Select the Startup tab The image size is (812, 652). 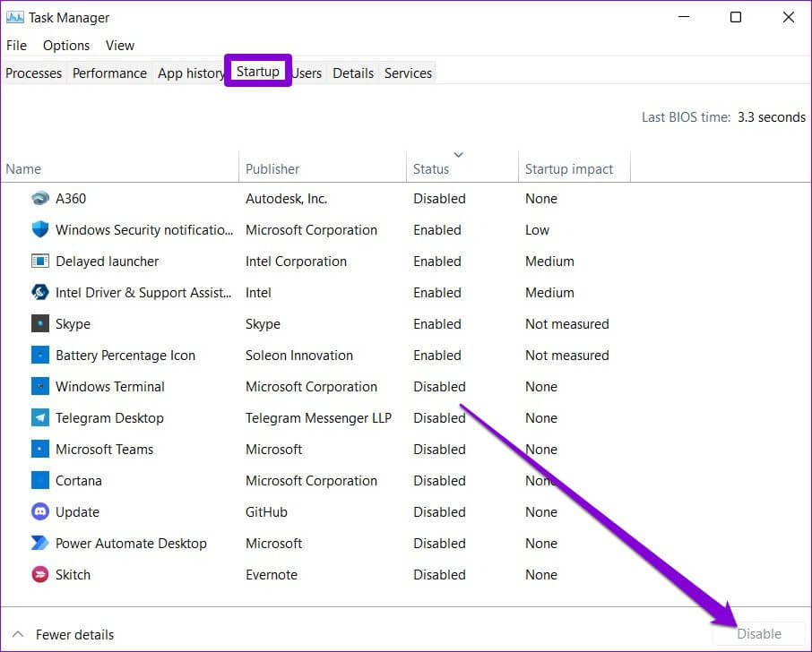pos(258,71)
